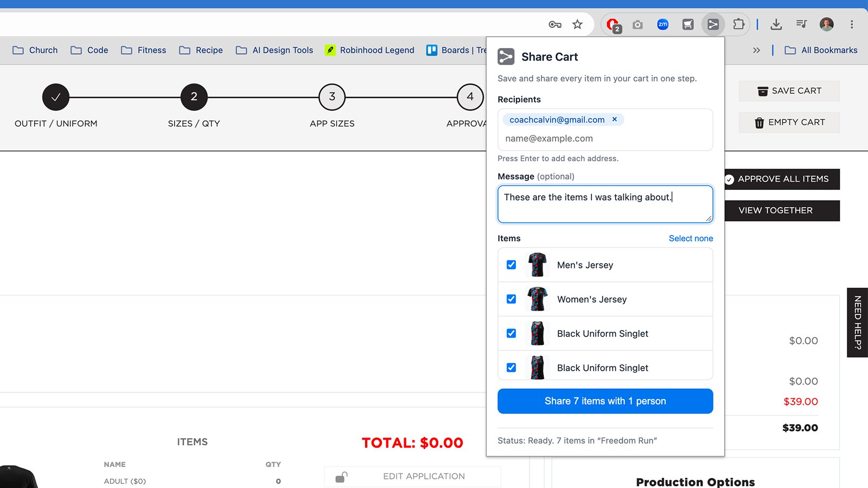Click the Share Cart logo icon
This screenshot has width=868, height=488.
(506, 56)
